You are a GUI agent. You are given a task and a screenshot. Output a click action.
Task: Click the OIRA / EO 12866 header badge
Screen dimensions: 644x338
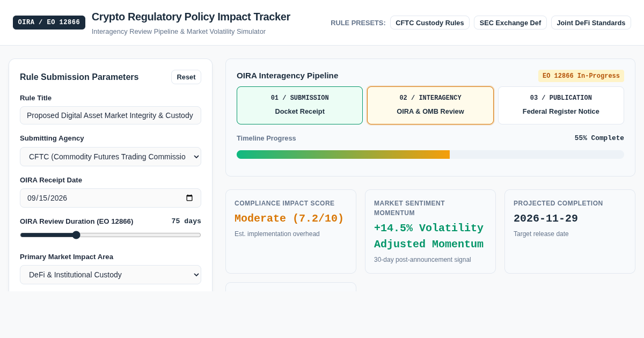pyautogui.click(x=49, y=23)
